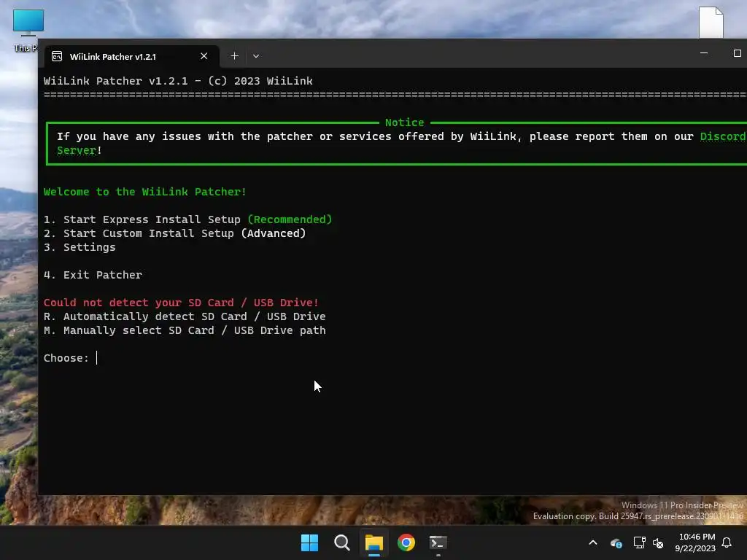Expand the new tab profile dropdown
Image resolution: width=747 pixels, height=560 pixels.
coord(256,56)
